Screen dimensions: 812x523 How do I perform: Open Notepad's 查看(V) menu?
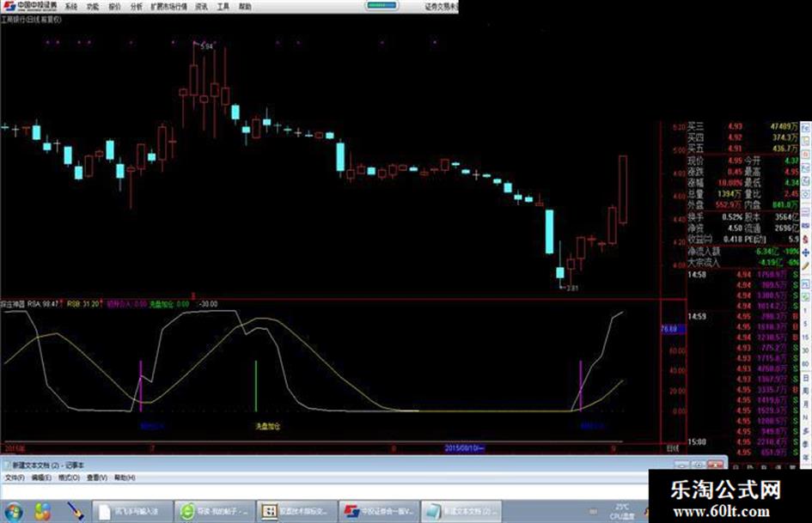coord(97,478)
